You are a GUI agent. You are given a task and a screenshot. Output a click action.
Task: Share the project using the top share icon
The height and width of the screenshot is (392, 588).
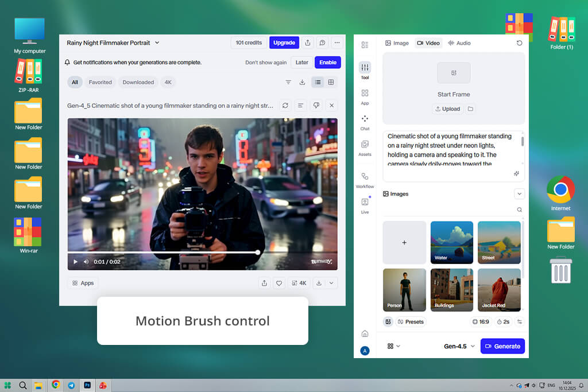pos(308,42)
